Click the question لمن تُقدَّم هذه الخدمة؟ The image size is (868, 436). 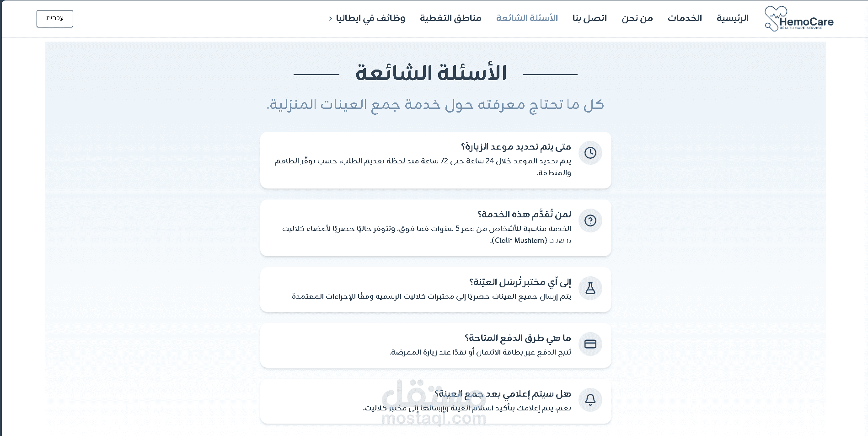click(524, 214)
